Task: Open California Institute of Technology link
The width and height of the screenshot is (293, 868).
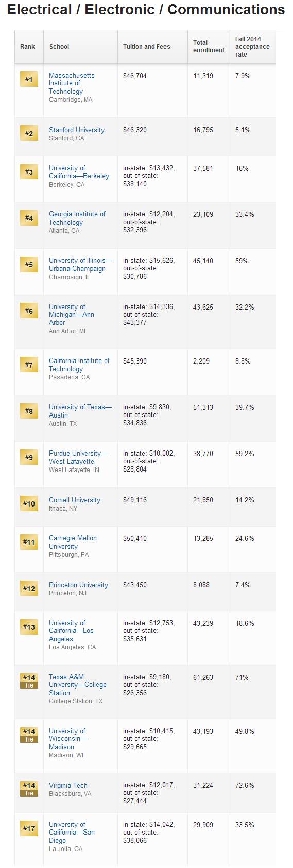Action: coord(79,365)
